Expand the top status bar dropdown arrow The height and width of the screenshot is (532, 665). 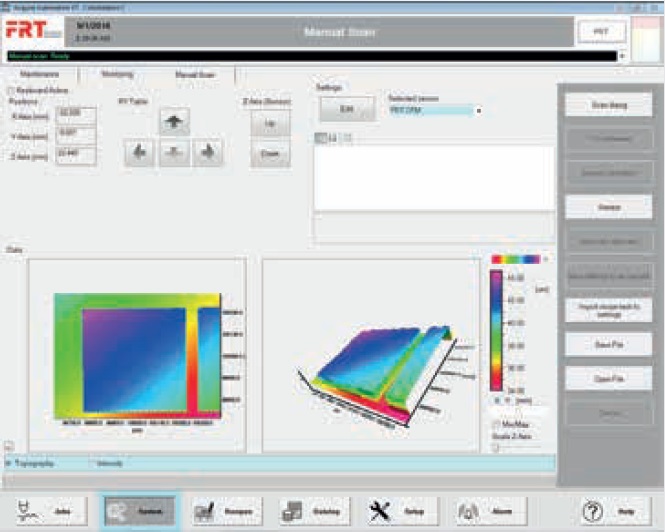pyautogui.click(x=623, y=56)
